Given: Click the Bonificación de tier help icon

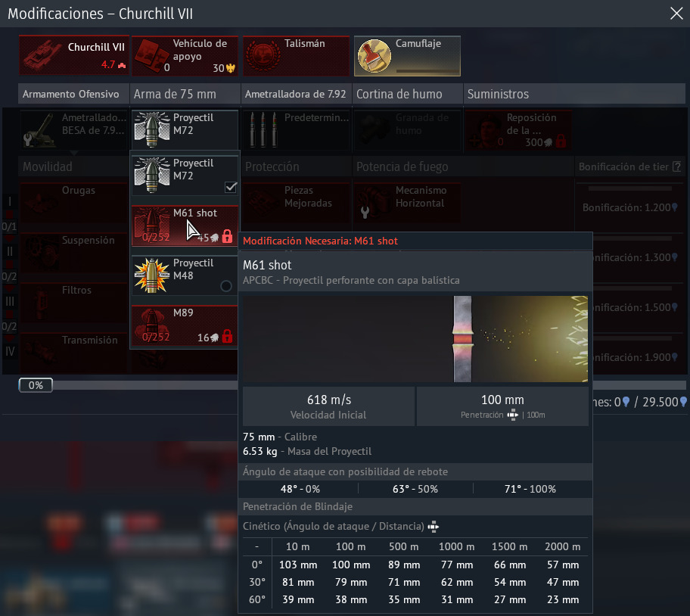Looking at the screenshot, I should click(666, 166).
